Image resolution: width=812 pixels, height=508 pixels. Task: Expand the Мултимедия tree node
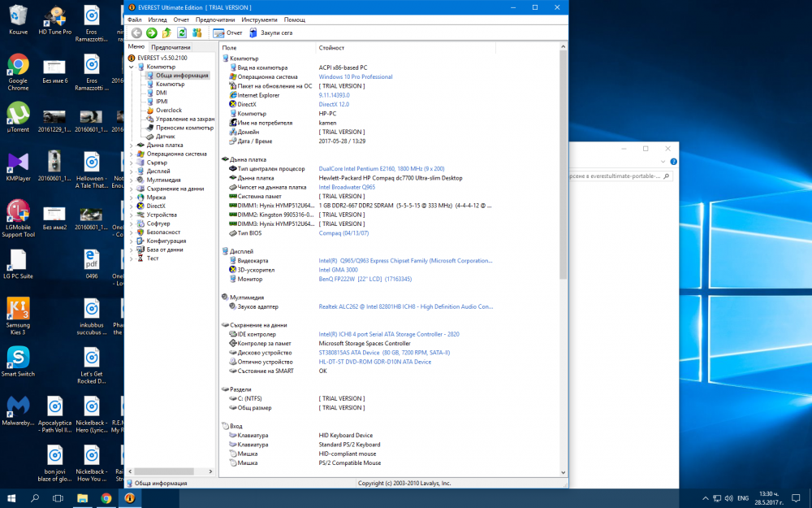[131, 180]
